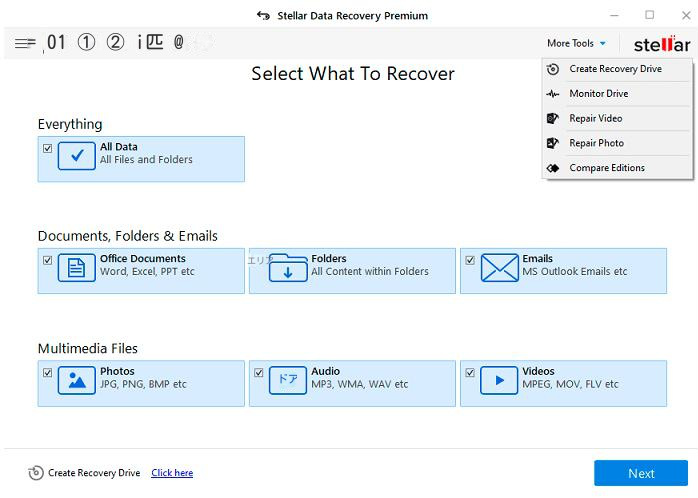Open Compare Editions from More Tools menu
698x498 pixels.
[617, 168]
